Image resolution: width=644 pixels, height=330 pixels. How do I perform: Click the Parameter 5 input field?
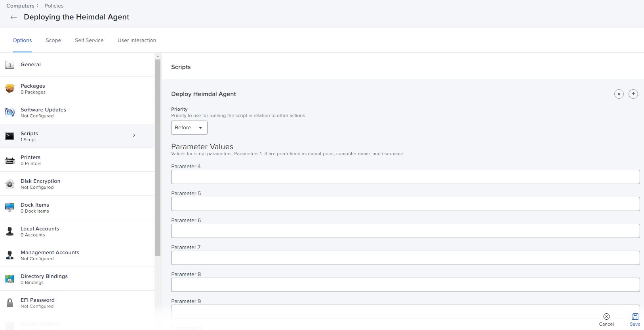(x=405, y=204)
